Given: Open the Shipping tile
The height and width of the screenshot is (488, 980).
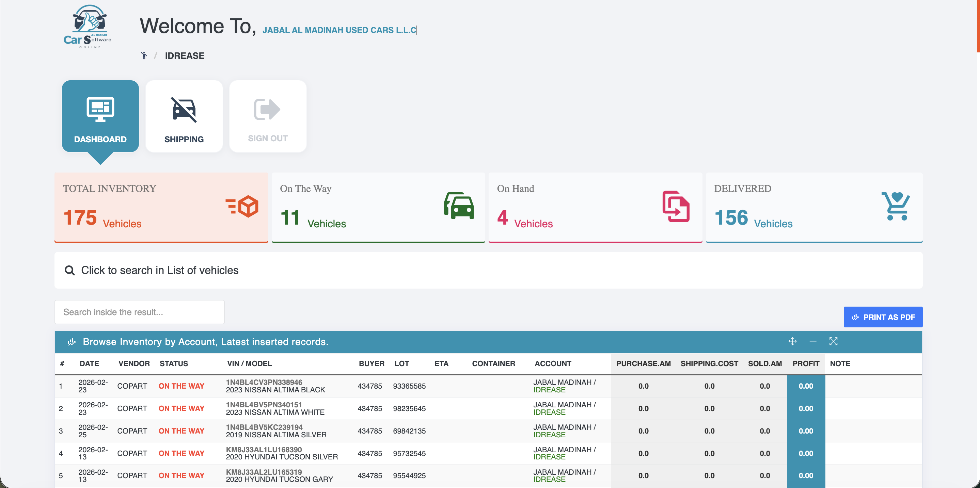Looking at the screenshot, I should click(x=184, y=116).
